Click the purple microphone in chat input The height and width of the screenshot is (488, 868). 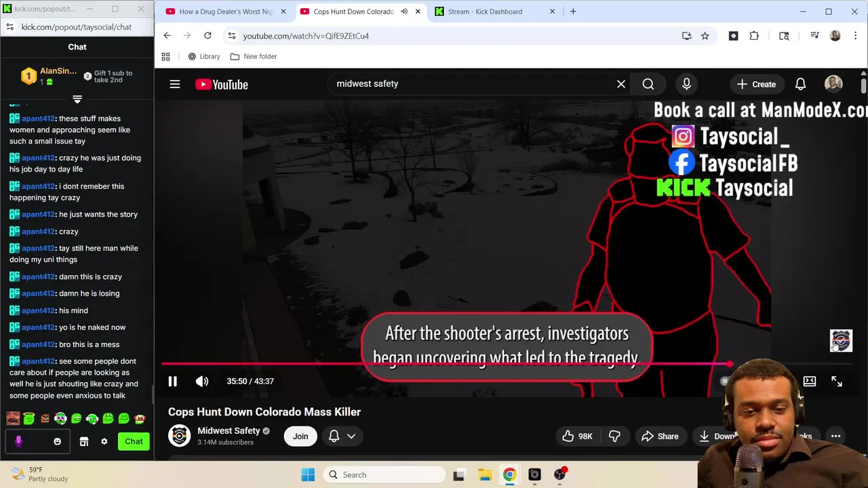(19, 441)
